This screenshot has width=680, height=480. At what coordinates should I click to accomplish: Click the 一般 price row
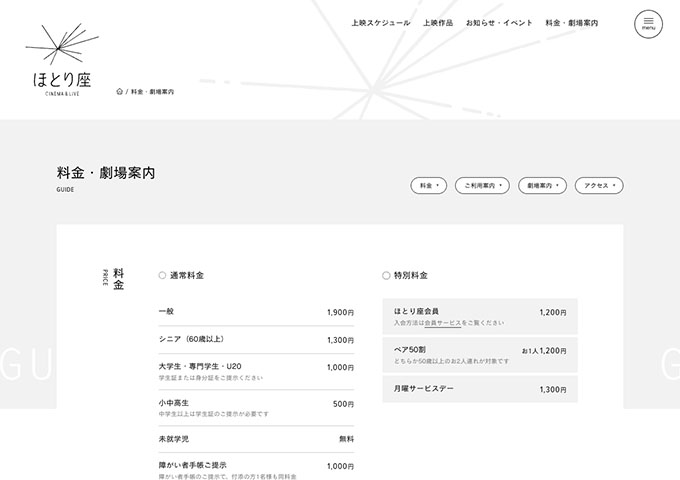[256, 312]
